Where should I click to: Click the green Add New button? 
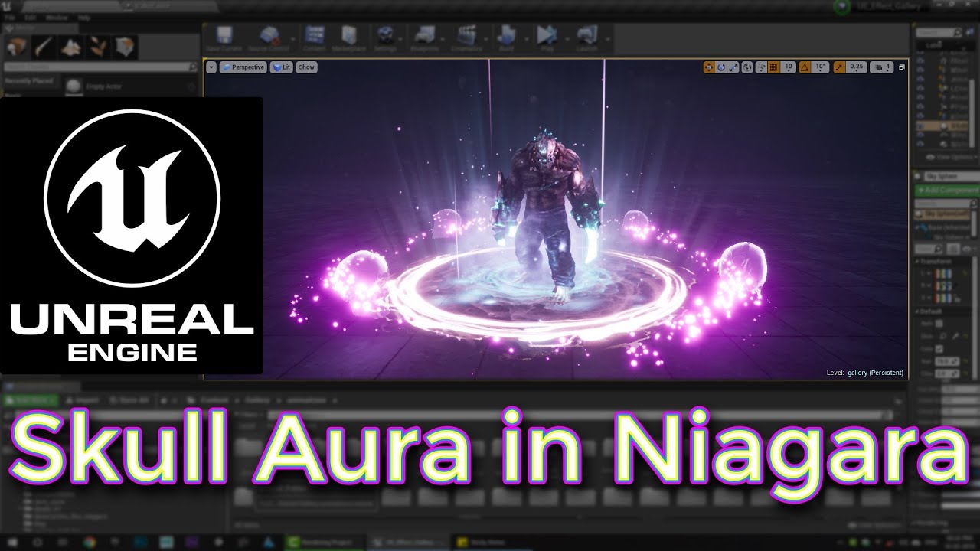30,400
